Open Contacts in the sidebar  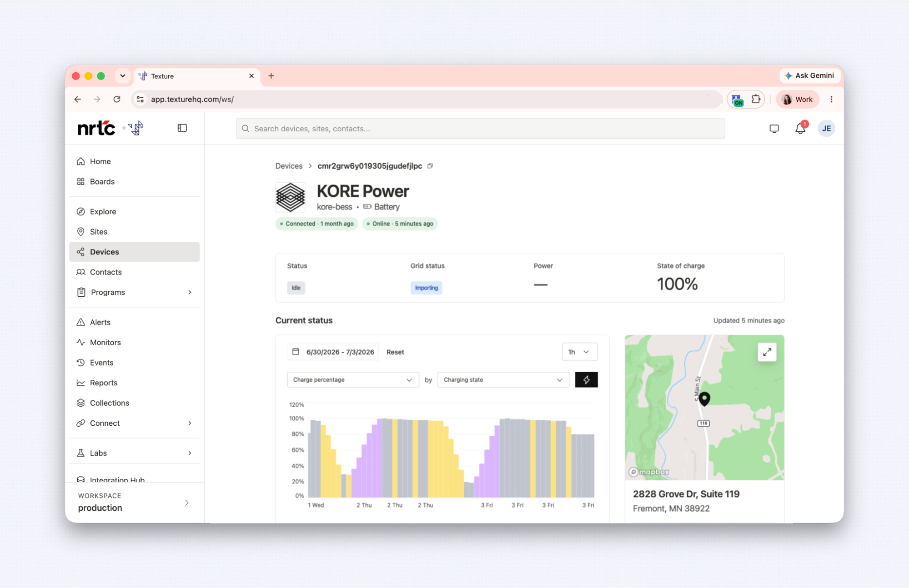tap(134, 272)
